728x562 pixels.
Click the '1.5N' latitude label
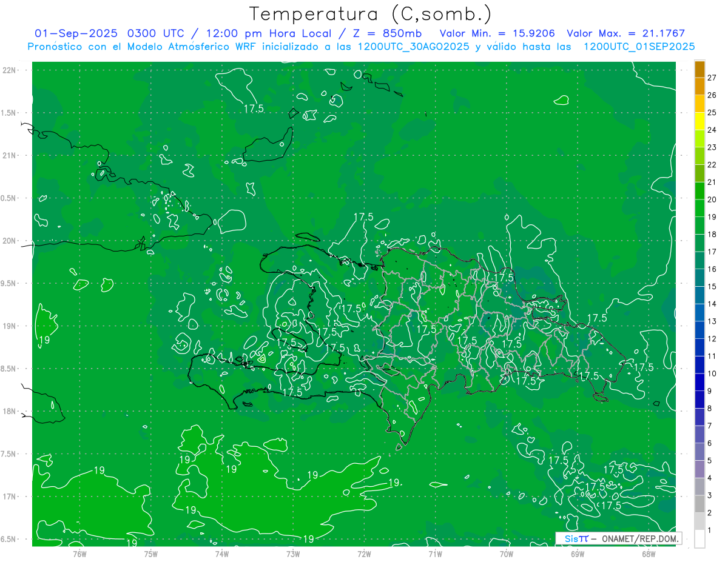tap(8, 113)
